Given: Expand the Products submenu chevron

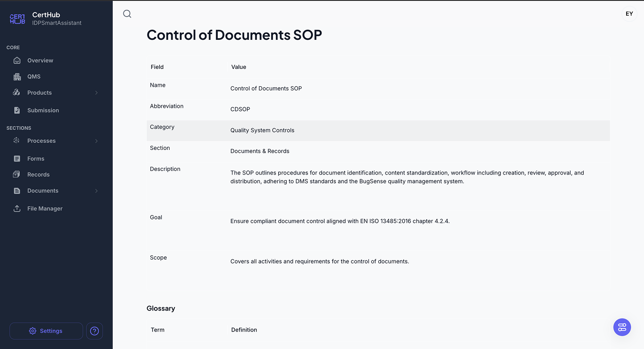Looking at the screenshot, I should click(x=96, y=93).
